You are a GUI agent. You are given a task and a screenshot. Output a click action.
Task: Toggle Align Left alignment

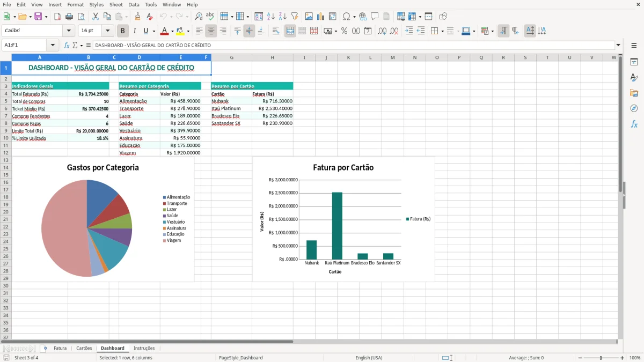click(199, 31)
